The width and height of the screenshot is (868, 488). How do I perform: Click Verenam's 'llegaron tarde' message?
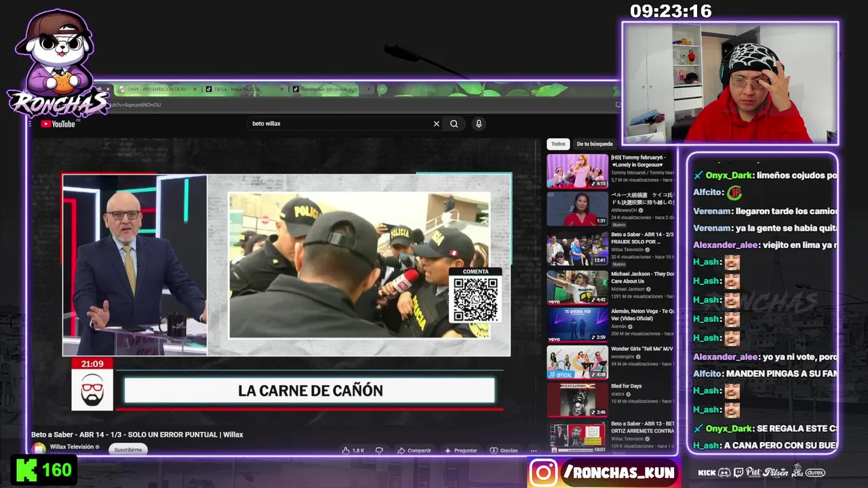tap(765, 211)
